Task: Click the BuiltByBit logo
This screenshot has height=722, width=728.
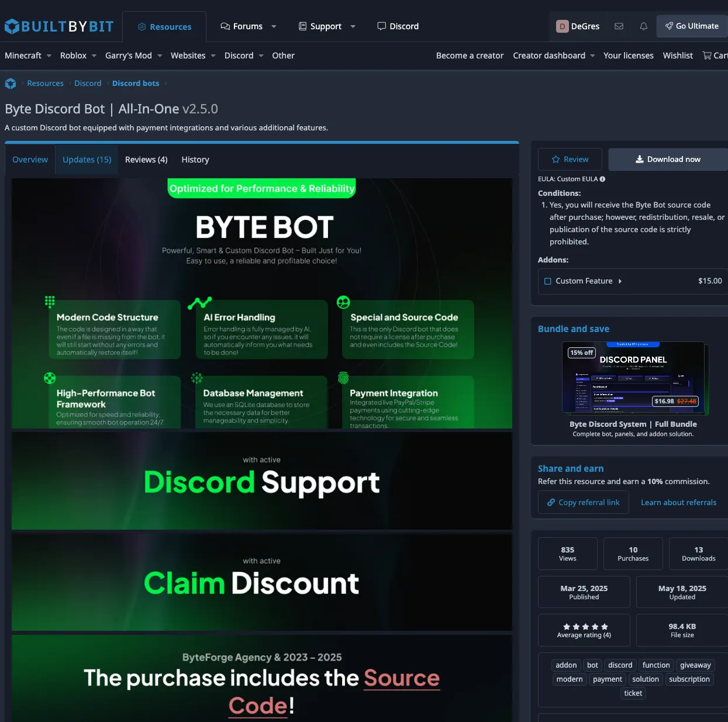Action: (x=59, y=26)
